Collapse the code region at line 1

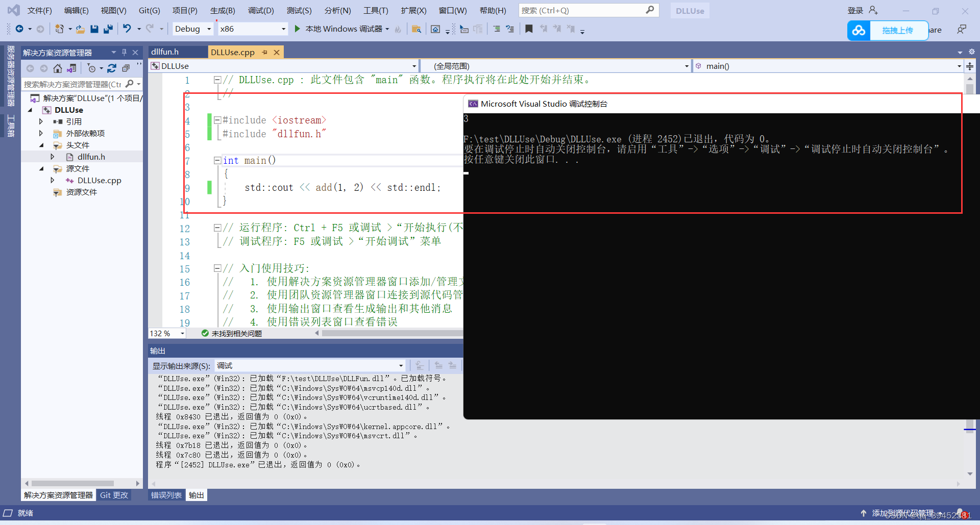(x=217, y=80)
